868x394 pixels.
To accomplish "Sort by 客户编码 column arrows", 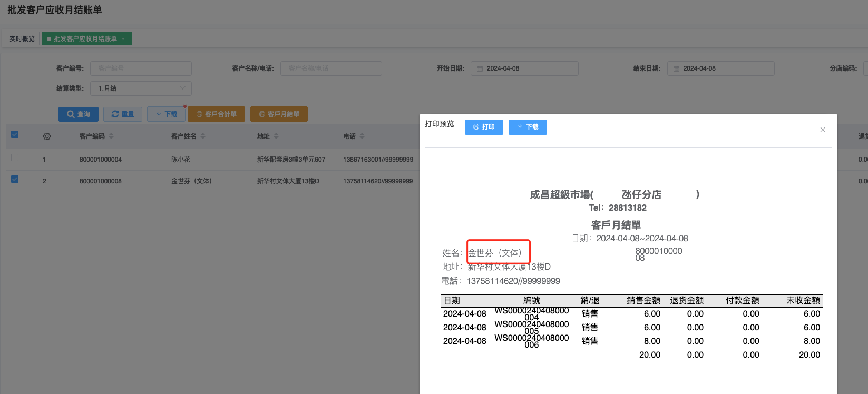I will pyautogui.click(x=111, y=136).
